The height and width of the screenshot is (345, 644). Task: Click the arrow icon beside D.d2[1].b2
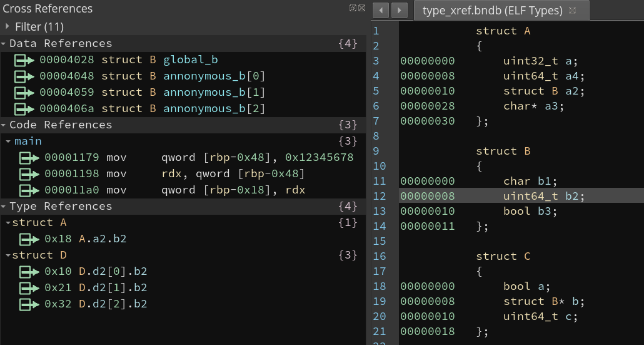29,288
